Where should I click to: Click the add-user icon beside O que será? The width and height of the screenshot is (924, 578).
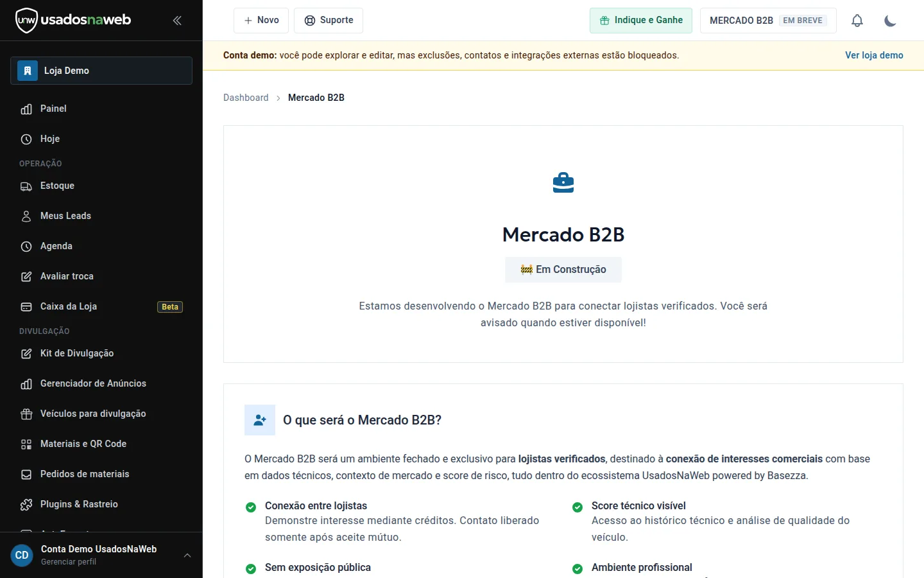[x=260, y=420]
